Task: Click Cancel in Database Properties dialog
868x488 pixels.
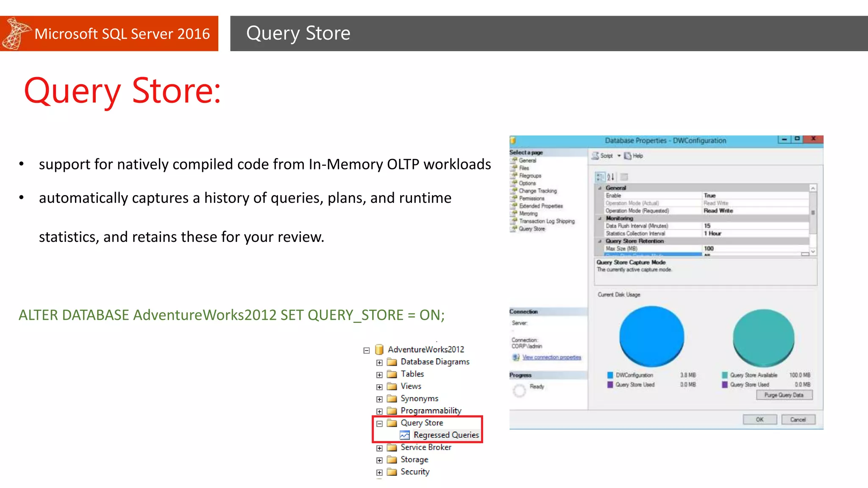Action: click(x=798, y=420)
